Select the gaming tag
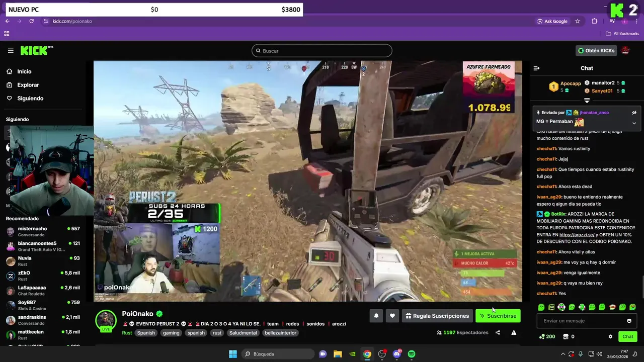This screenshot has height=362, width=644. pyautogui.click(x=171, y=333)
